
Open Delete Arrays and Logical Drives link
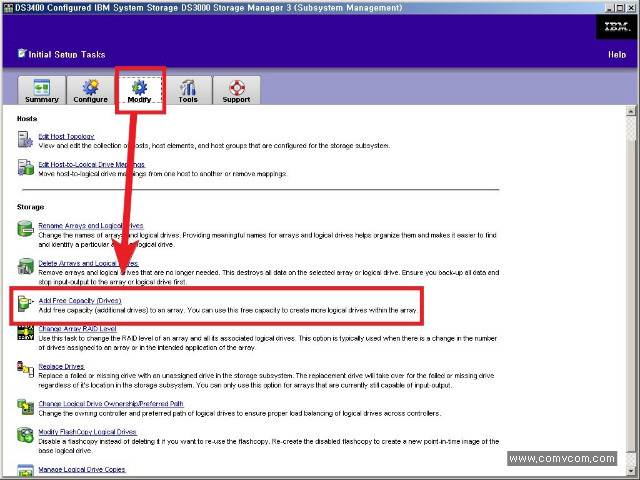coord(89,263)
